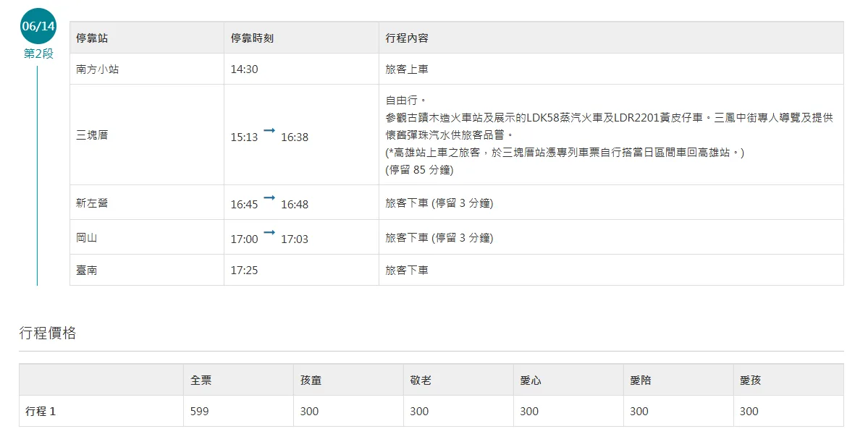
Task: Select the 南方小站 station cell
Action: pyautogui.click(x=97, y=69)
